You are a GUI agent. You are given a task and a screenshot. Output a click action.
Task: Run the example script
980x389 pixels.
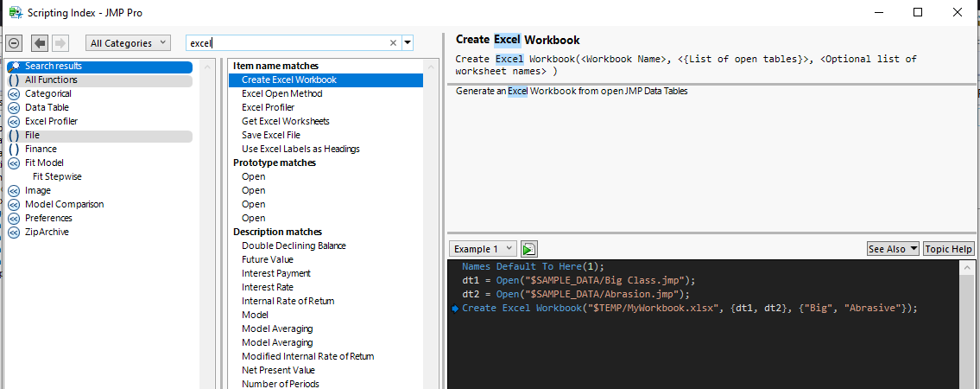coord(529,249)
